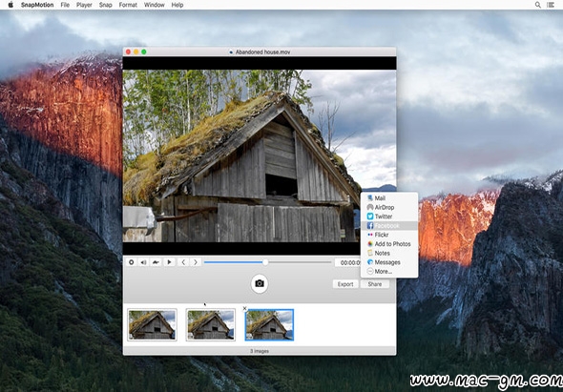Select the first captured thumbnail
Viewport: 563px width, 392px height.
[x=153, y=324]
